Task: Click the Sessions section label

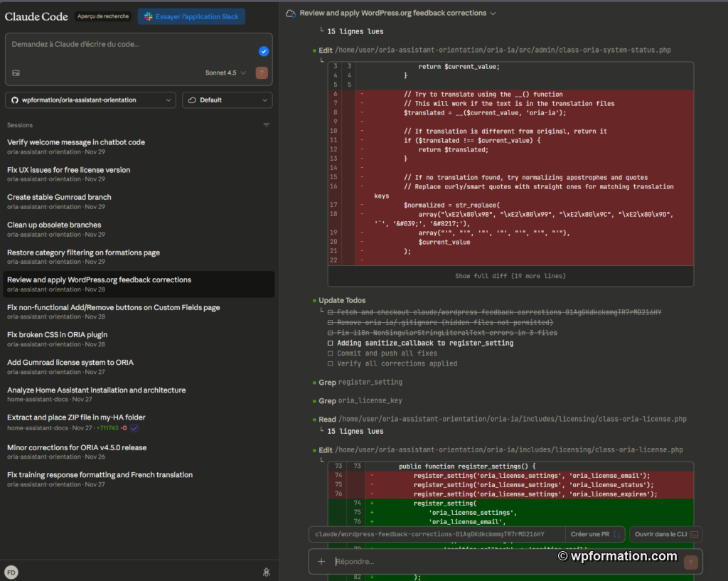Action: 20,125
